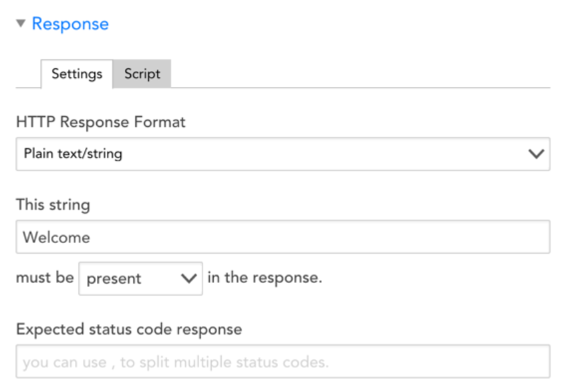Switch to the Script tab
This screenshot has width=586, height=392.
[x=142, y=74]
